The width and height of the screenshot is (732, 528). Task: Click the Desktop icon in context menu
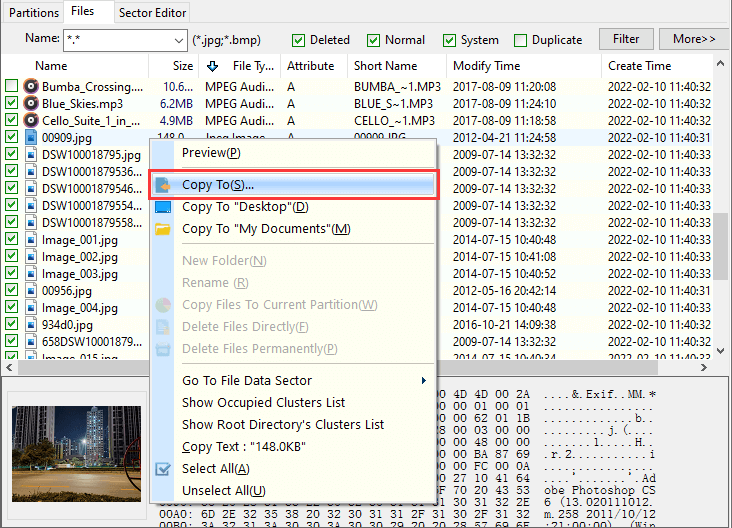(x=163, y=207)
